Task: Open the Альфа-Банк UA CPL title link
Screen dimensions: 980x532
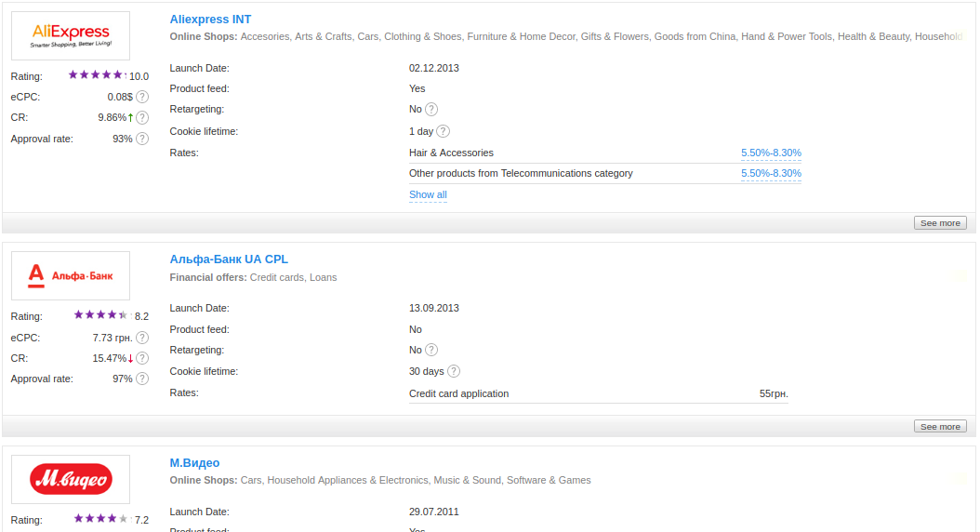Action: [x=229, y=259]
